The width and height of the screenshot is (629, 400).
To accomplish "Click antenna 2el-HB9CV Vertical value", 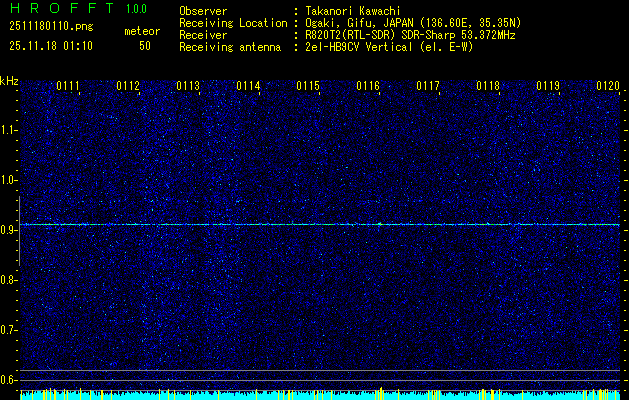I will tap(389, 47).
